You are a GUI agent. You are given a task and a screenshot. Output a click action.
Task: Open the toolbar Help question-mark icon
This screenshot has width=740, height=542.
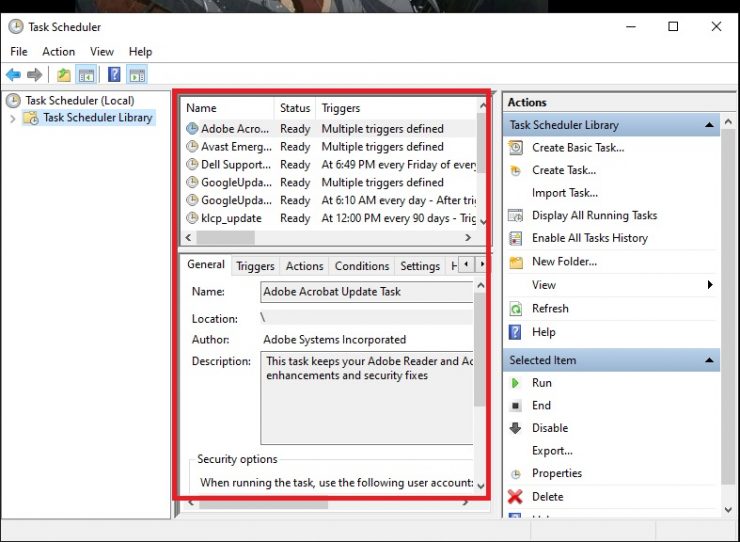(114, 75)
